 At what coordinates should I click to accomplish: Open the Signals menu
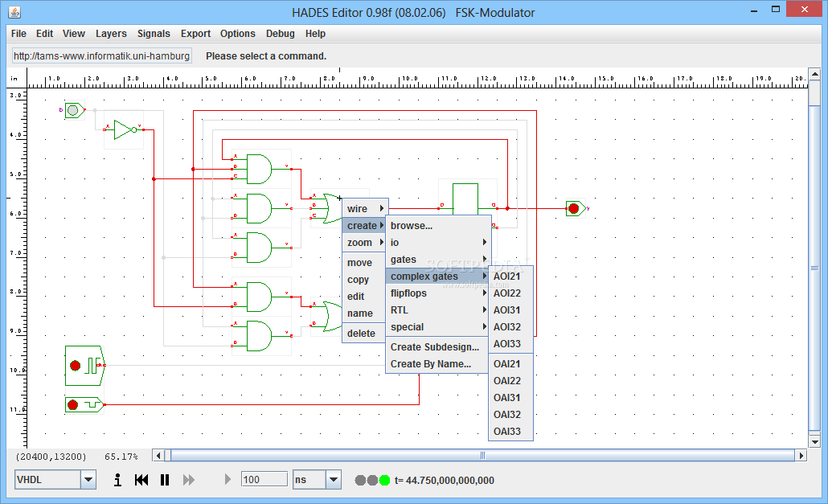(x=154, y=33)
